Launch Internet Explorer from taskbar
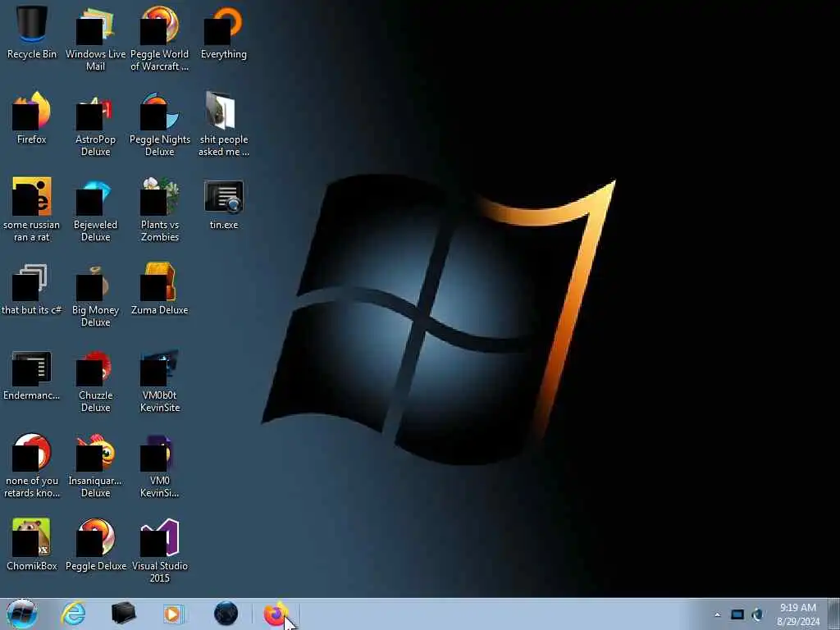 [73, 614]
